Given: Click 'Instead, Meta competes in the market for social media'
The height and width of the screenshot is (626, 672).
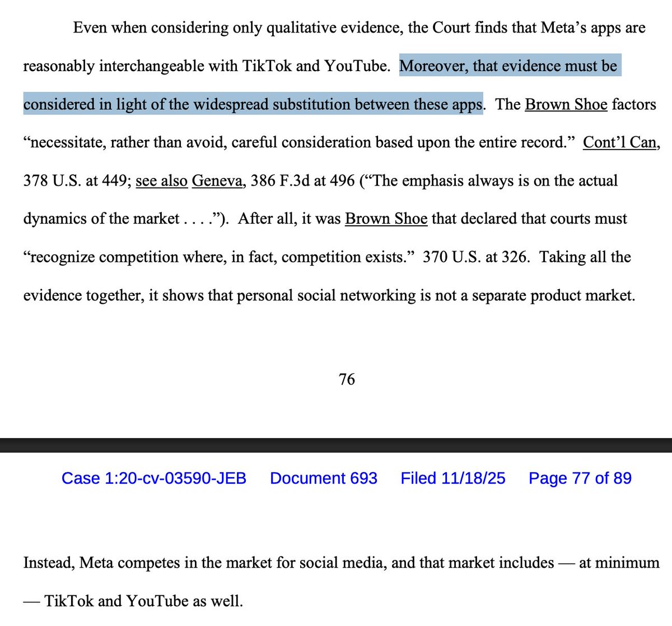Looking at the screenshot, I should point(205,562).
